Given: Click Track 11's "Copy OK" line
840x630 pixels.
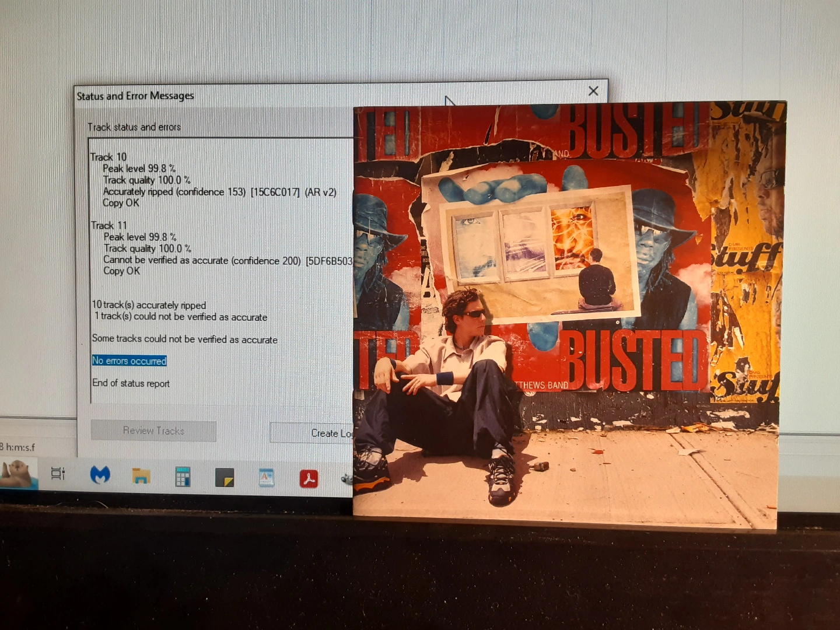Looking at the screenshot, I should point(122,271).
